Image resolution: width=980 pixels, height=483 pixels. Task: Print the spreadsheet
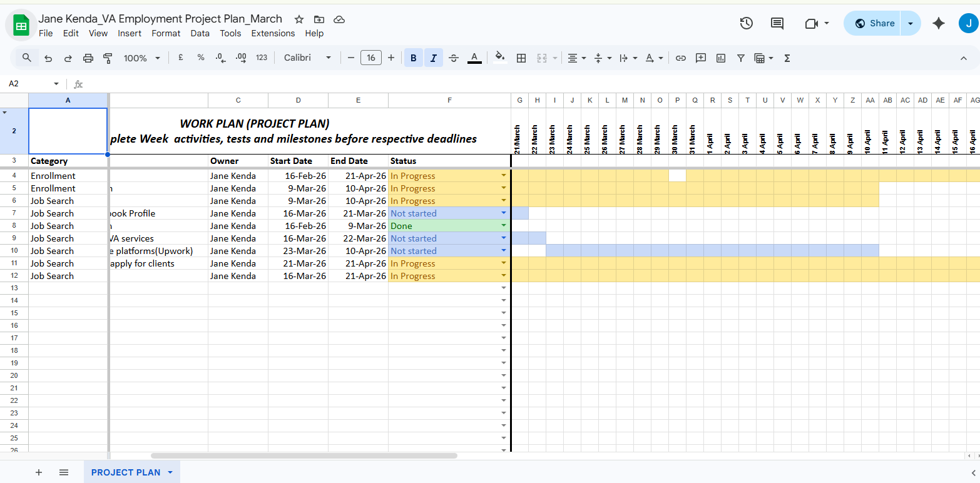pos(88,58)
